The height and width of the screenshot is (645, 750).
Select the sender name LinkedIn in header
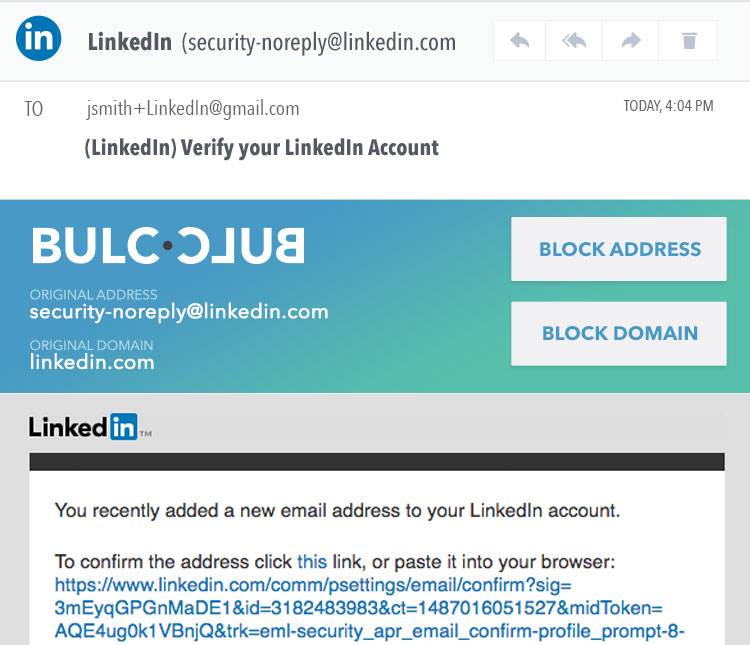tap(129, 42)
